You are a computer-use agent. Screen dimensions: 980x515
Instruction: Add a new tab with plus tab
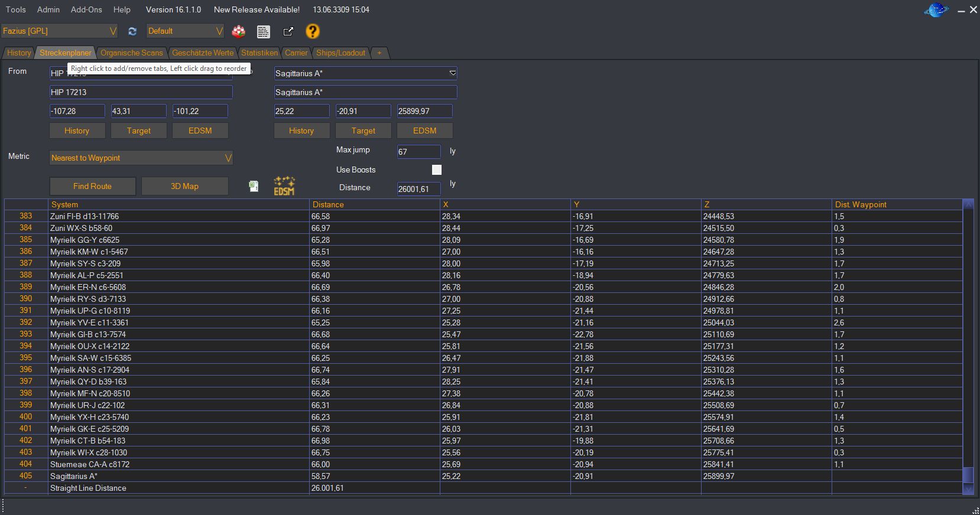379,53
